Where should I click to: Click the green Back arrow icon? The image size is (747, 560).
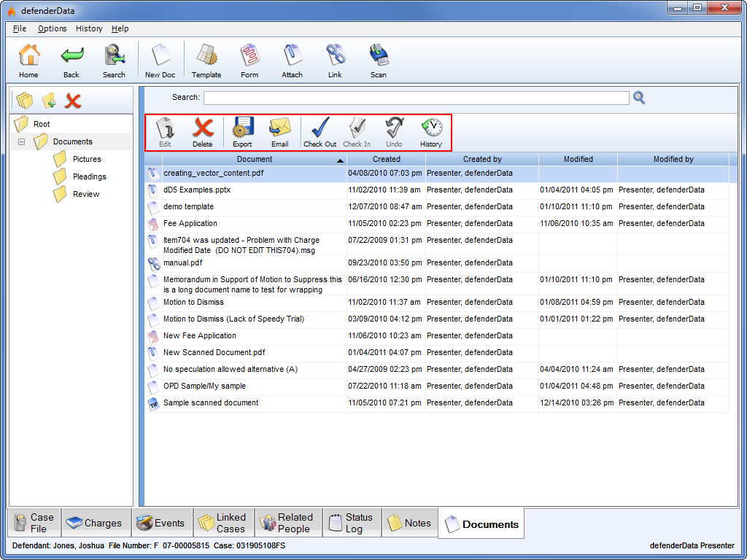pyautogui.click(x=71, y=61)
